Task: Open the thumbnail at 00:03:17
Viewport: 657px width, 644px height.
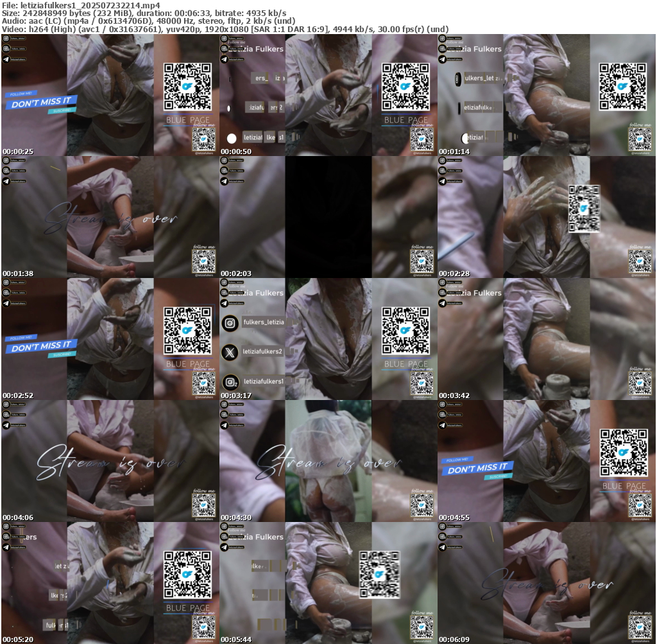Action: pos(328,339)
